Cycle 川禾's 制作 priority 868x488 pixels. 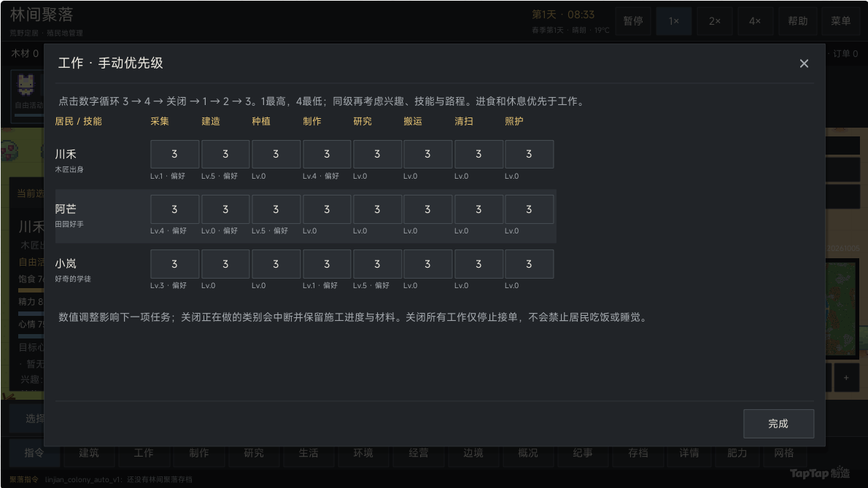[x=327, y=155]
